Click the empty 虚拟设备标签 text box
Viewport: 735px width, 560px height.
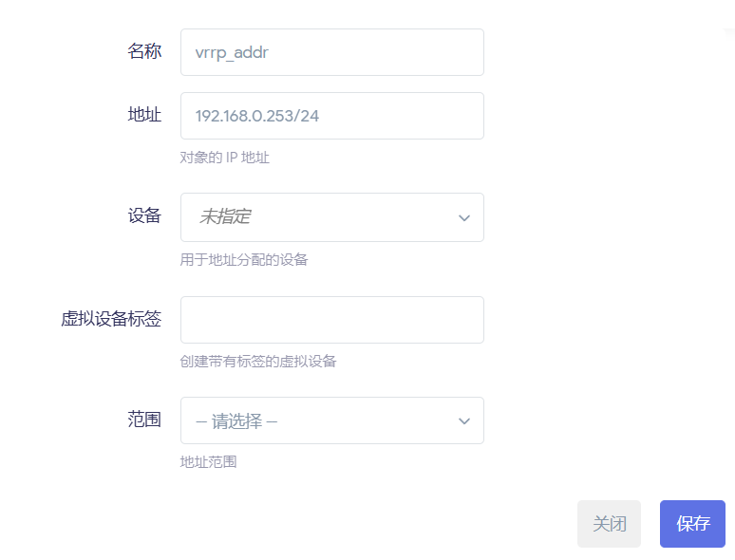pyautogui.click(x=331, y=320)
